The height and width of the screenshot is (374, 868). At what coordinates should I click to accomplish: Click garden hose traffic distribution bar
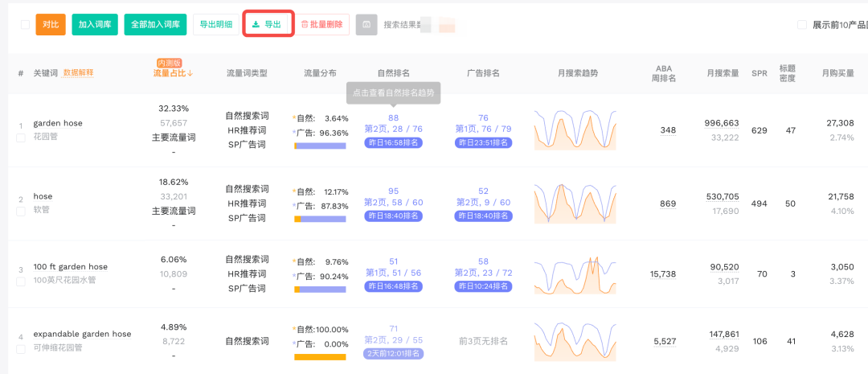click(x=320, y=146)
